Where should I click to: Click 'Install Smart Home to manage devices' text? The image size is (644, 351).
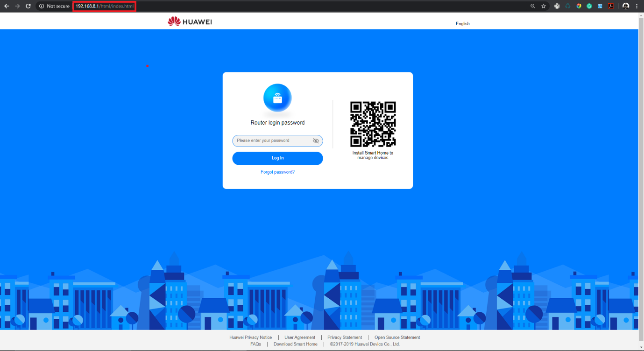373,155
